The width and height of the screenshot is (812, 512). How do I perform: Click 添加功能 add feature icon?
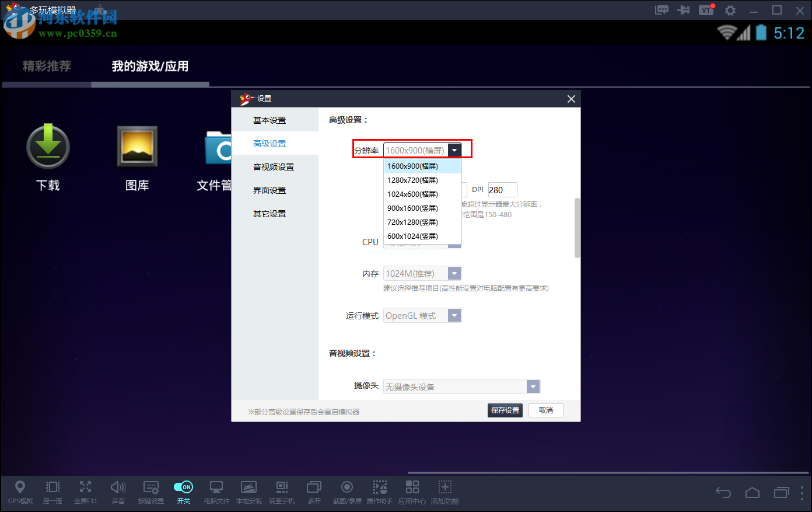[445, 492]
